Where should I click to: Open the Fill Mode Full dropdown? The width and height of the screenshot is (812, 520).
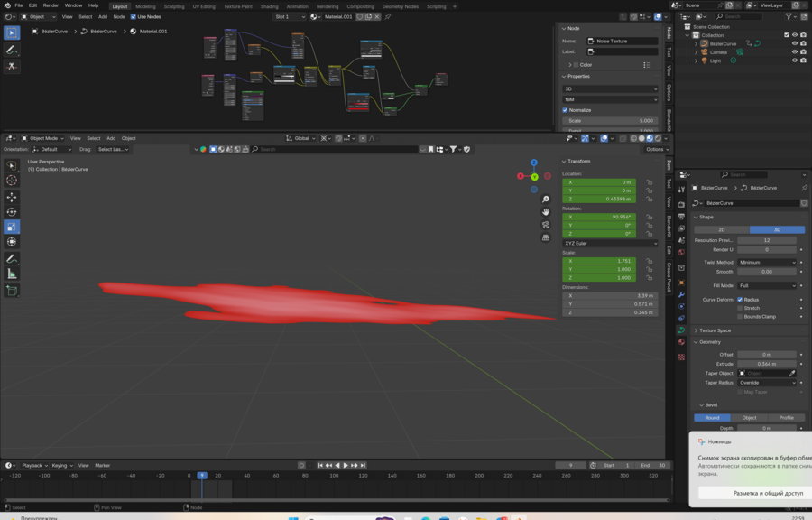pyautogui.click(x=767, y=286)
